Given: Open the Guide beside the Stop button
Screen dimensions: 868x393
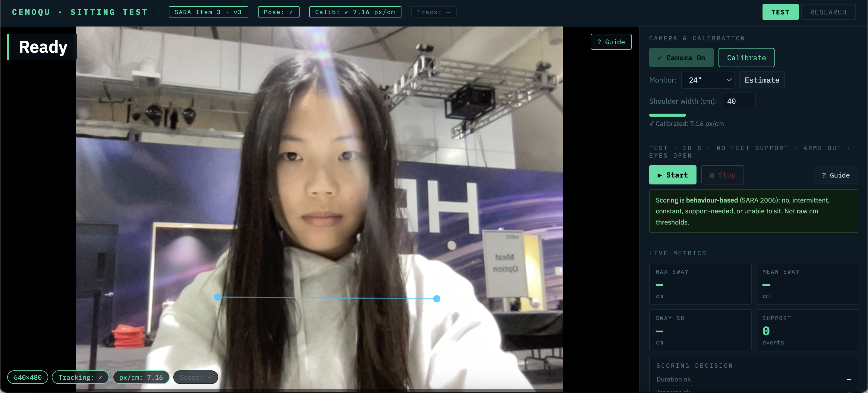Looking at the screenshot, I should coord(835,175).
